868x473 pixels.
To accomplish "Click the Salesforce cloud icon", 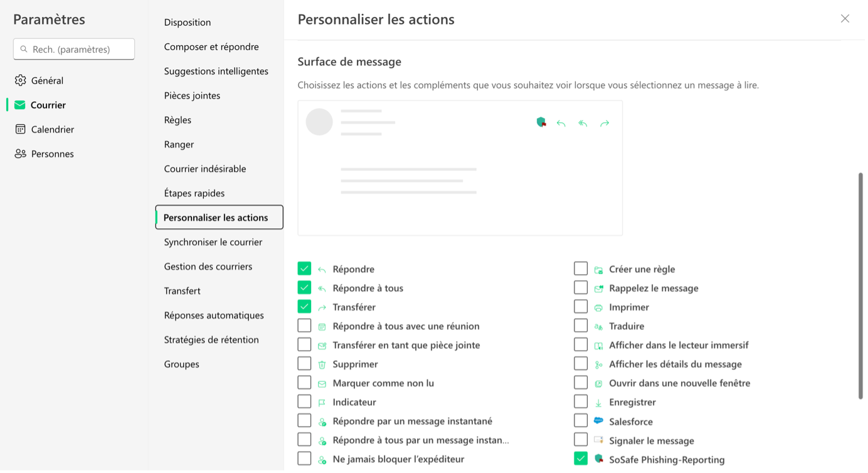I will [598, 421].
